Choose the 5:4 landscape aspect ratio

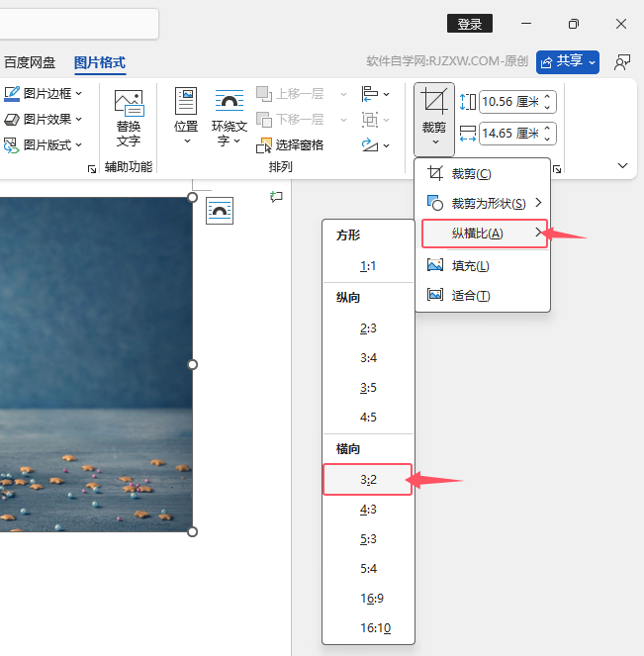point(368,569)
